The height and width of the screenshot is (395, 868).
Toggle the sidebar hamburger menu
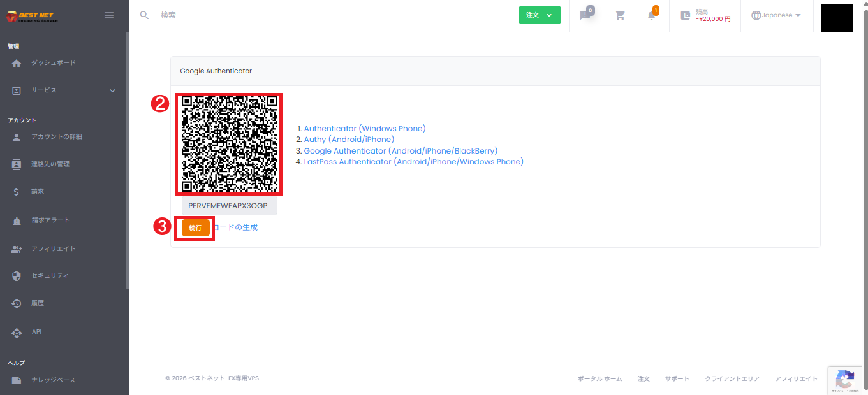(x=108, y=15)
